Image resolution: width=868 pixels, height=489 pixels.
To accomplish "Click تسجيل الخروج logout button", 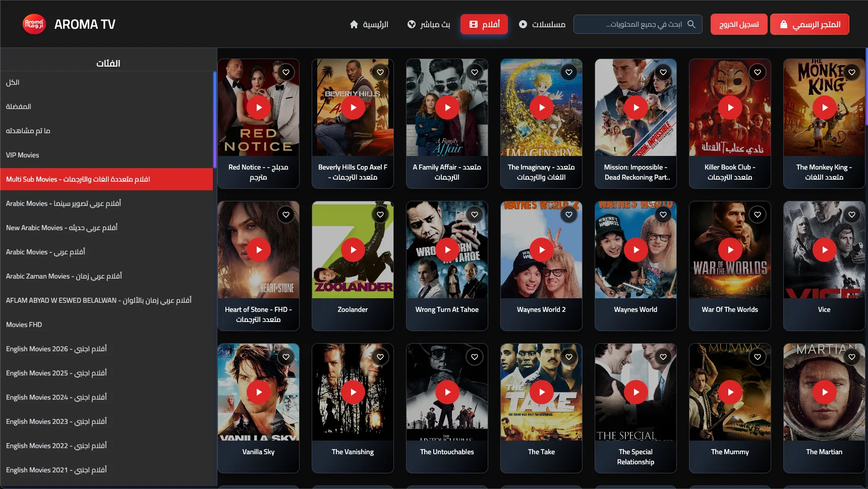I will tap(739, 24).
